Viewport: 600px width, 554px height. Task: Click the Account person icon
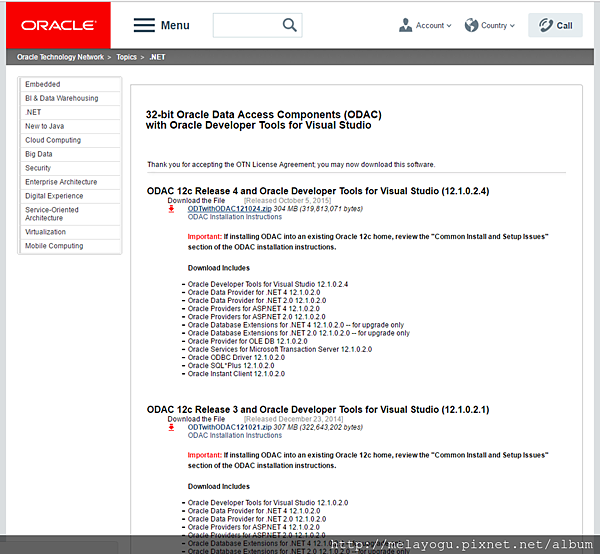pyautogui.click(x=405, y=25)
